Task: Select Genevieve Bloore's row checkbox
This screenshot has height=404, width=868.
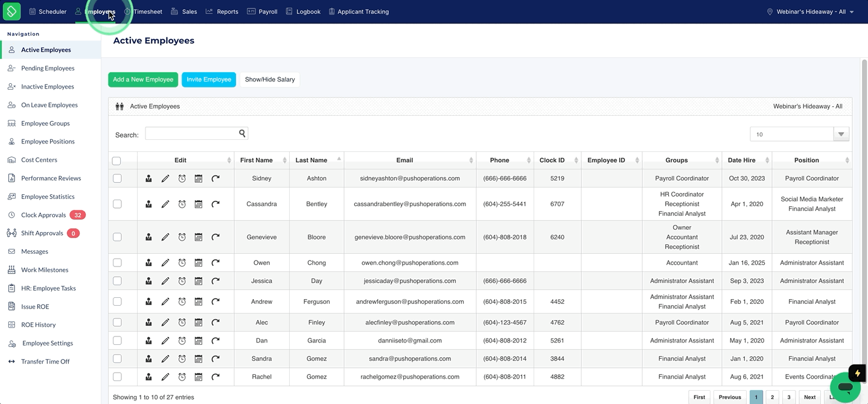Action: pyautogui.click(x=117, y=238)
